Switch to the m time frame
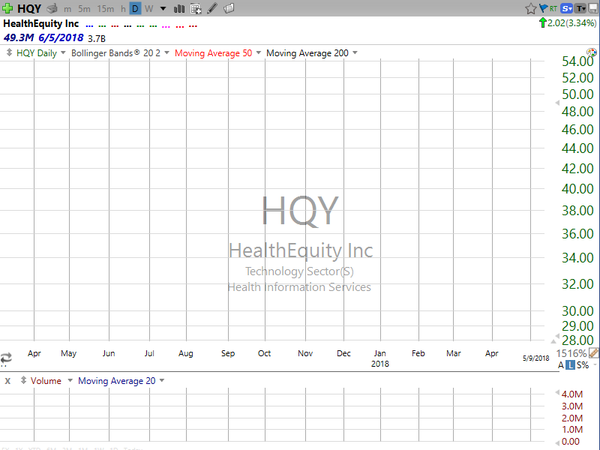The width and height of the screenshot is (600, 450). tap(67, 9)
